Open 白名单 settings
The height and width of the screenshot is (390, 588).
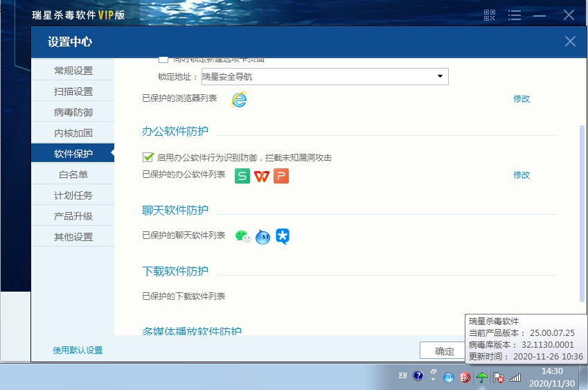73,175
